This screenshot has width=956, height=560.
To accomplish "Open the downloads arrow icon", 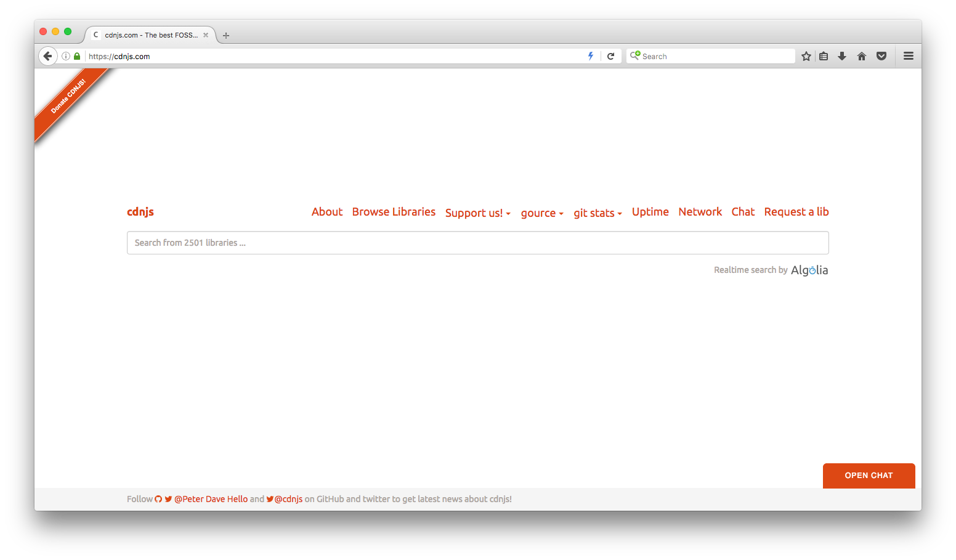I will click(842, 56).
